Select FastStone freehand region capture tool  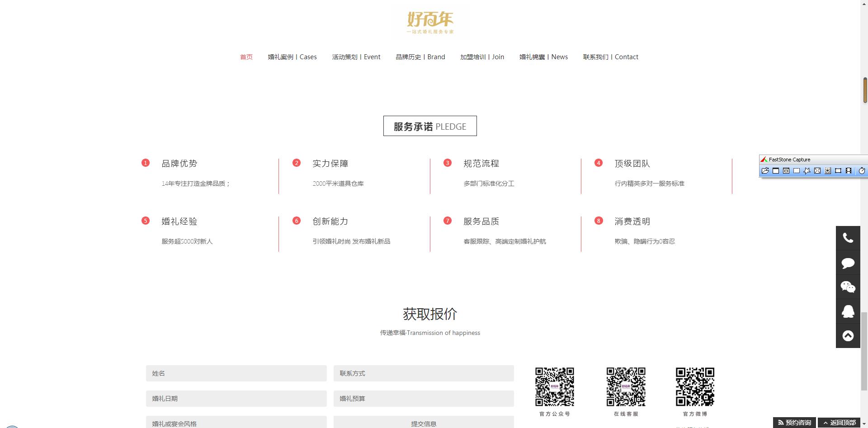(807, 171)
